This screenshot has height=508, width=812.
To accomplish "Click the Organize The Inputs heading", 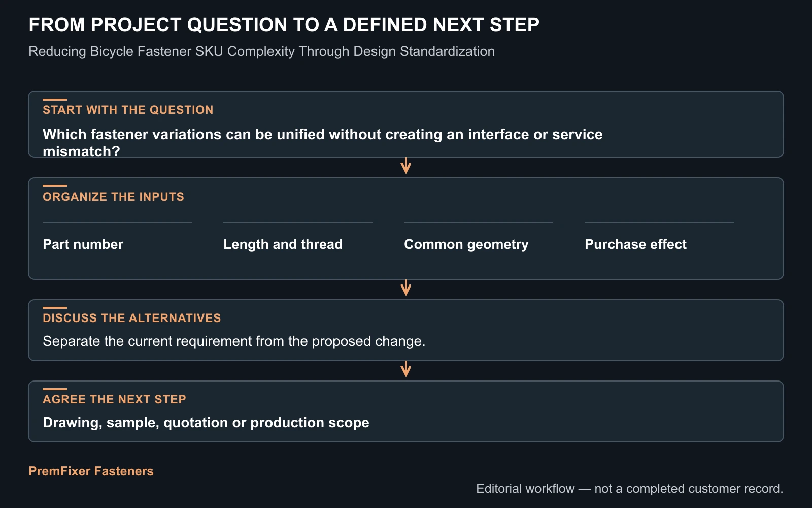I will coord(113,197).
